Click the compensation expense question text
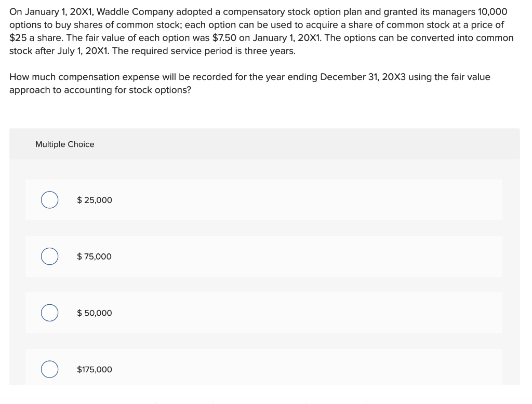This screenshot has height=404, width=532. point(249,83)
